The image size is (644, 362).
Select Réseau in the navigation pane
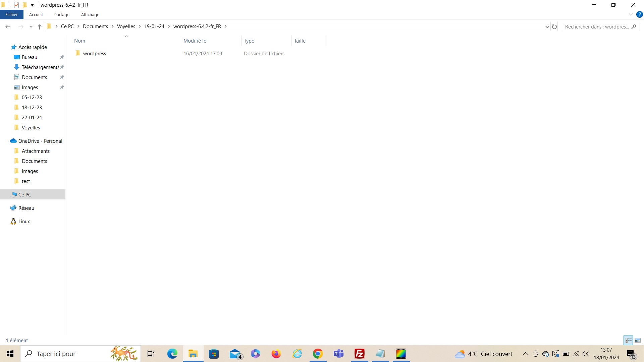pos(26,208)
